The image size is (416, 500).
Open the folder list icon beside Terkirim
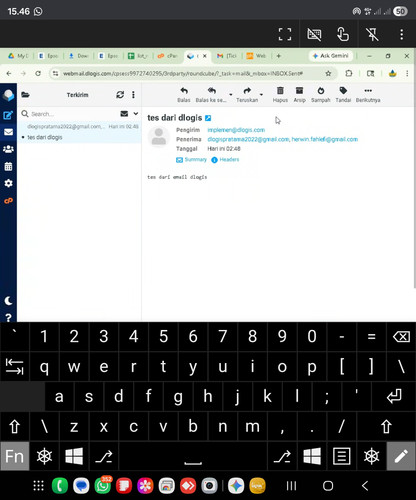click(25, 95)
